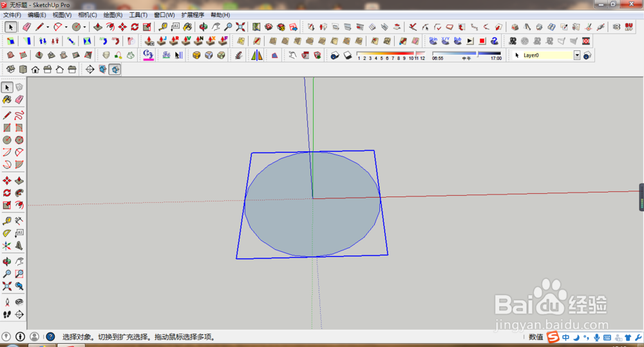Click the shadow time-of-day slider
Screen dimensions: 644x347
(x=467, y=53)
